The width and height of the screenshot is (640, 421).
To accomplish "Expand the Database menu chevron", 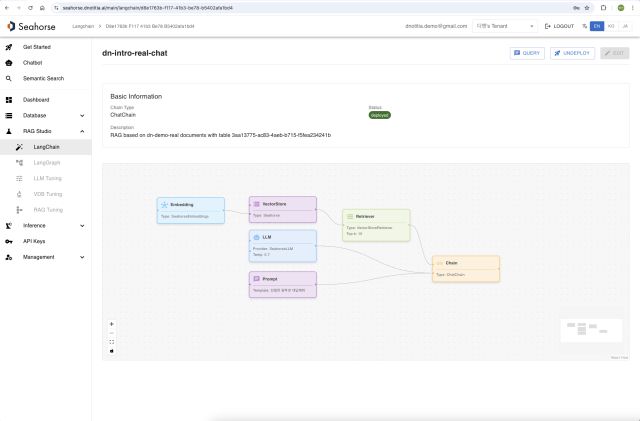I will (82, 116).
